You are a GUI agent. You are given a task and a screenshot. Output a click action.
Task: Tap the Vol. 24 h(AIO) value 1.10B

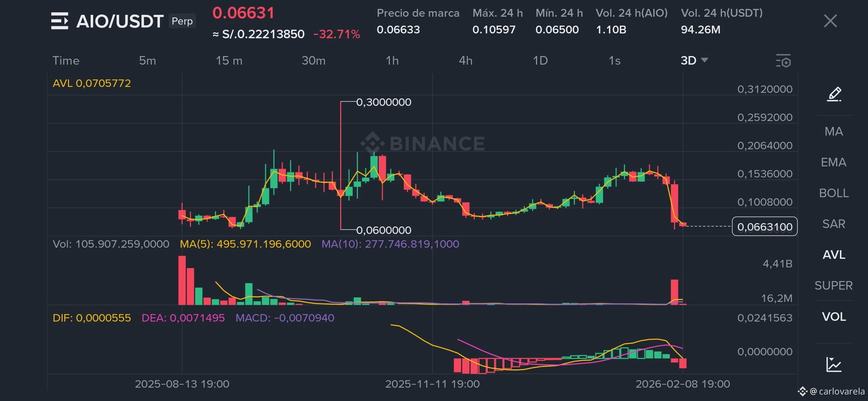tap(611, 30)
